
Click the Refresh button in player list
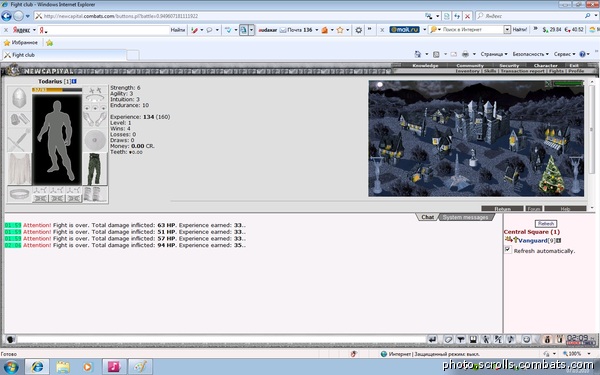coord(546,223)
